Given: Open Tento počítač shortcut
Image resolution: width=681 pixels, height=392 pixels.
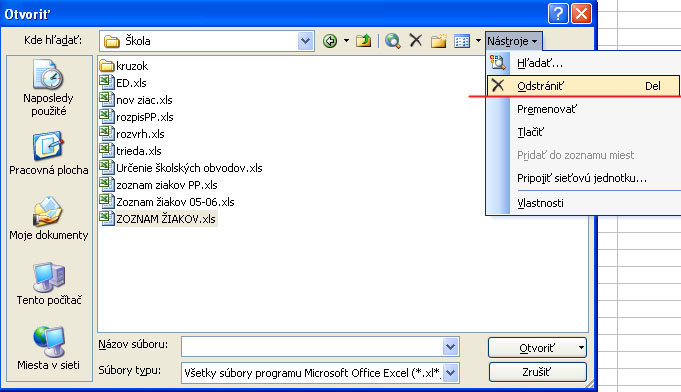Looking at the screenshot, I should [x=49, y=283].
